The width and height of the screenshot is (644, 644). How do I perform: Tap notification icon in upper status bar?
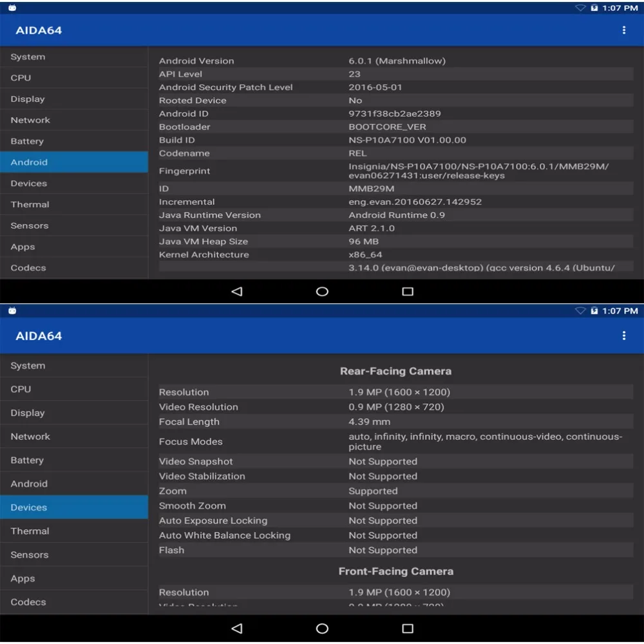12,8
